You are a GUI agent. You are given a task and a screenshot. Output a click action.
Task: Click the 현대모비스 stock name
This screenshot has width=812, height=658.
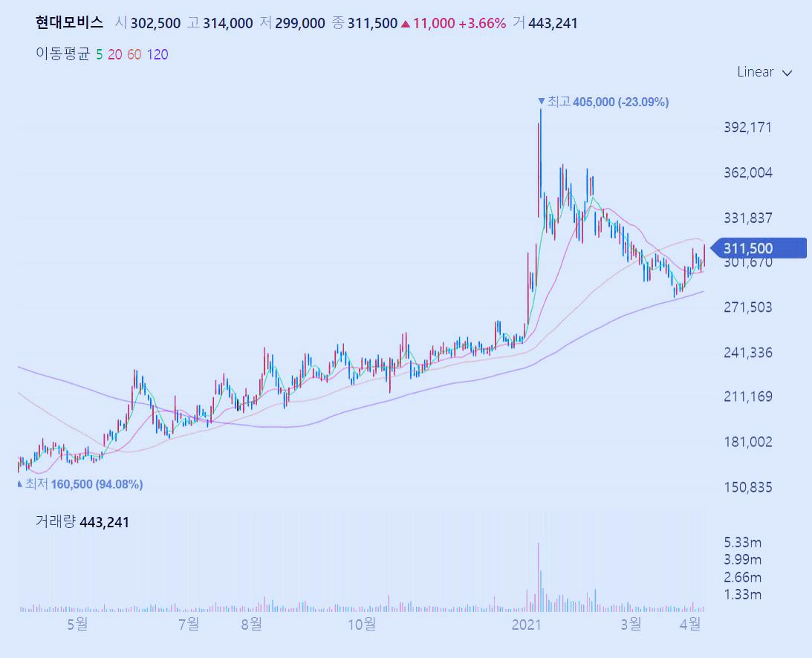click(69, 23)
